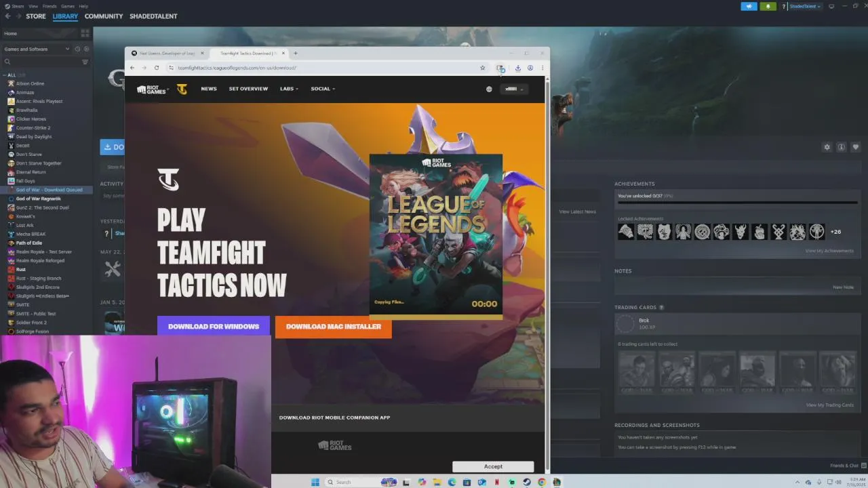
Task: Open the Riot Games logo dropdown
Action: pos(153,89)
